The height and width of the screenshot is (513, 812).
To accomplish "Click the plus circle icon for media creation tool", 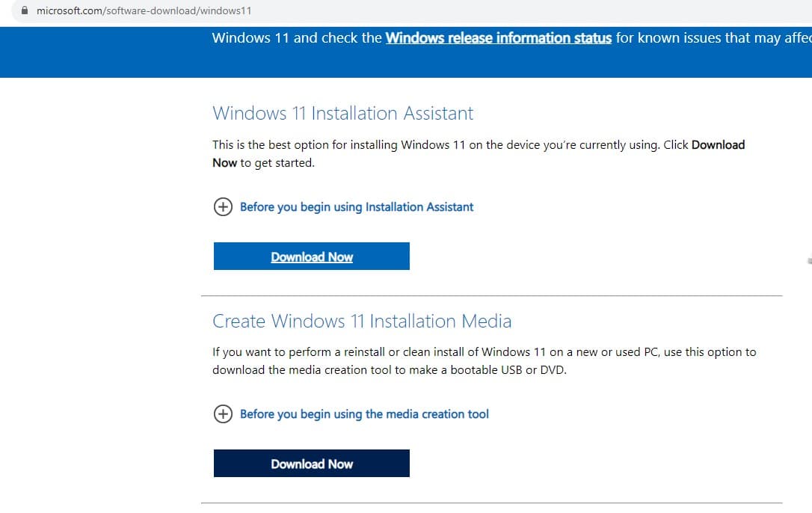I will click(x=223, y=414).
